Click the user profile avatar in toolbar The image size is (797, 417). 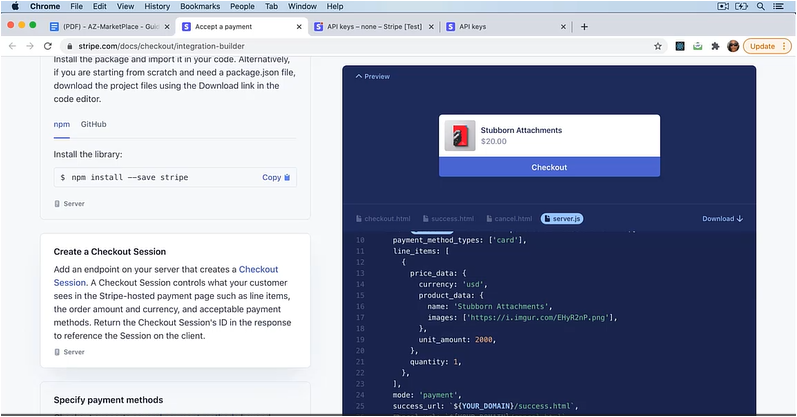pyautogui.click(x=733, y=46)
